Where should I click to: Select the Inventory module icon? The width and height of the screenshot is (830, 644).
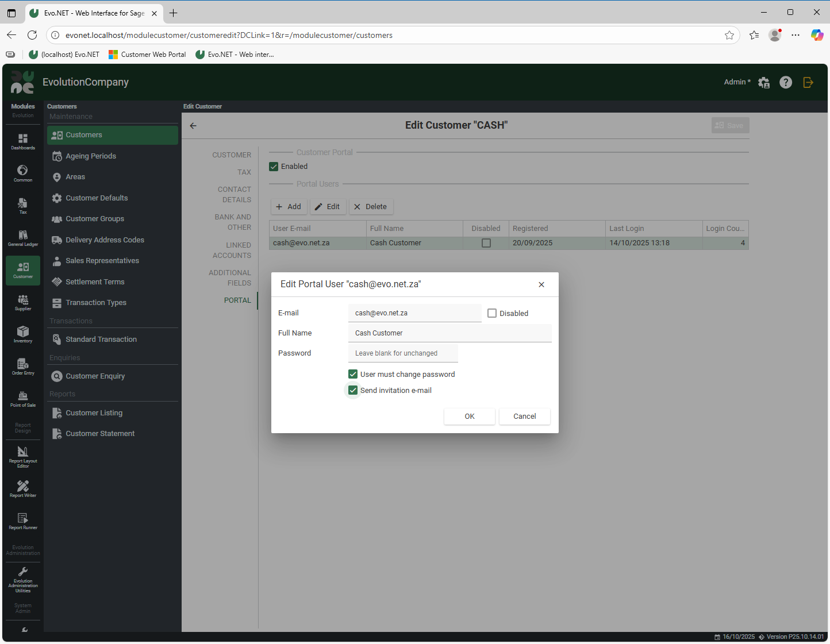click(23, 334)
